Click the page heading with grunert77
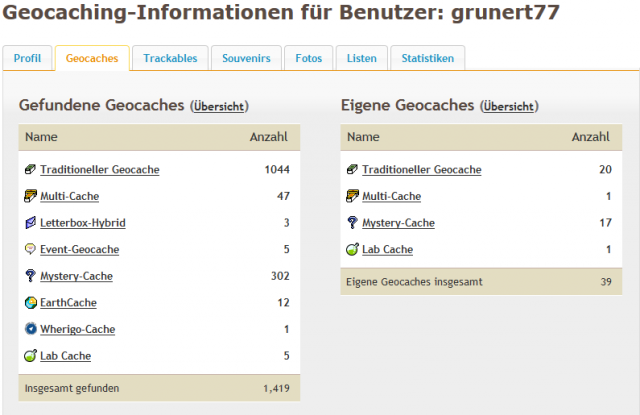Screen dimensions: 640x415 tap(281, 12)
